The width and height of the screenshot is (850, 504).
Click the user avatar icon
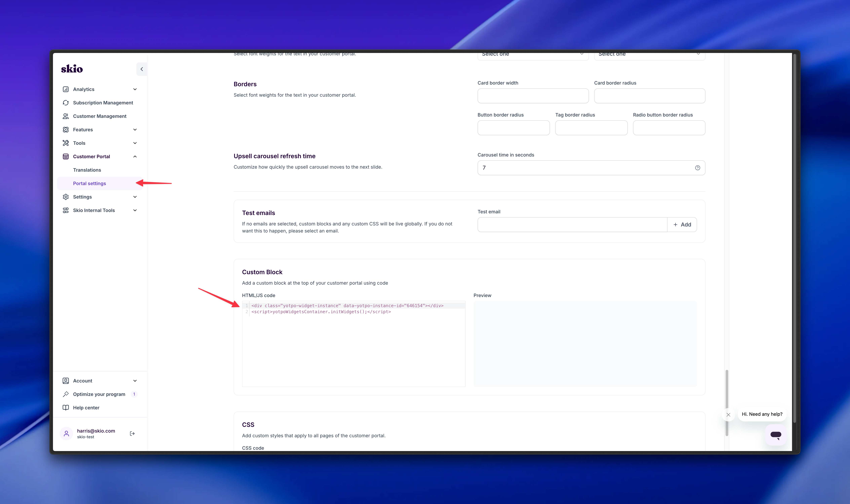(x=66, y=433)
